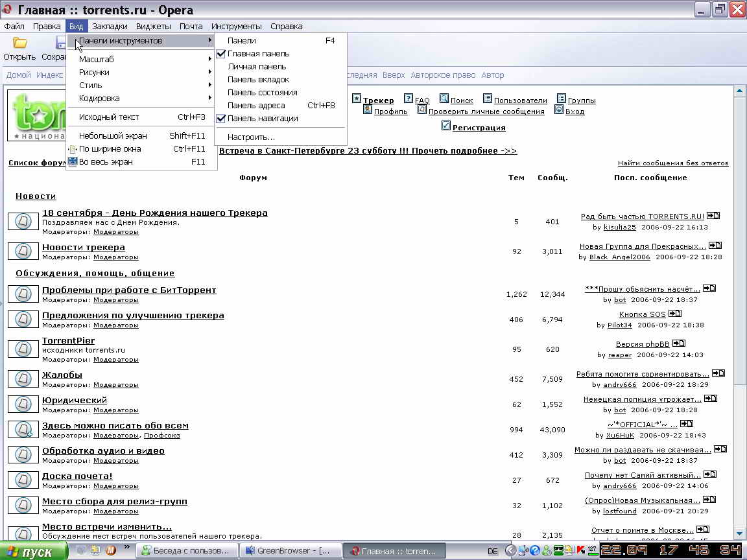
Task: Click the пуск Start button
Action: (x=33, y=552)
